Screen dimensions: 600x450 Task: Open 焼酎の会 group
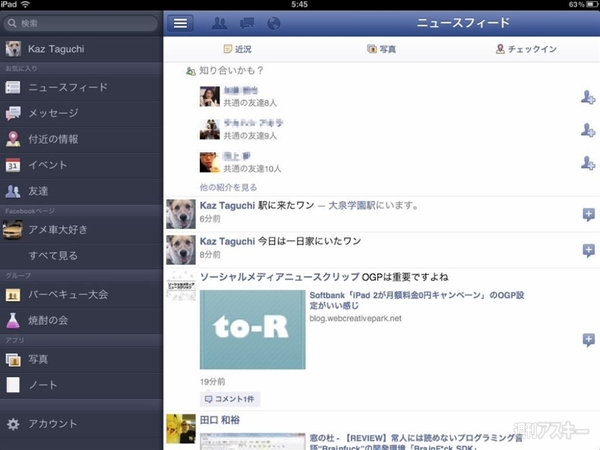pos(81,320)
